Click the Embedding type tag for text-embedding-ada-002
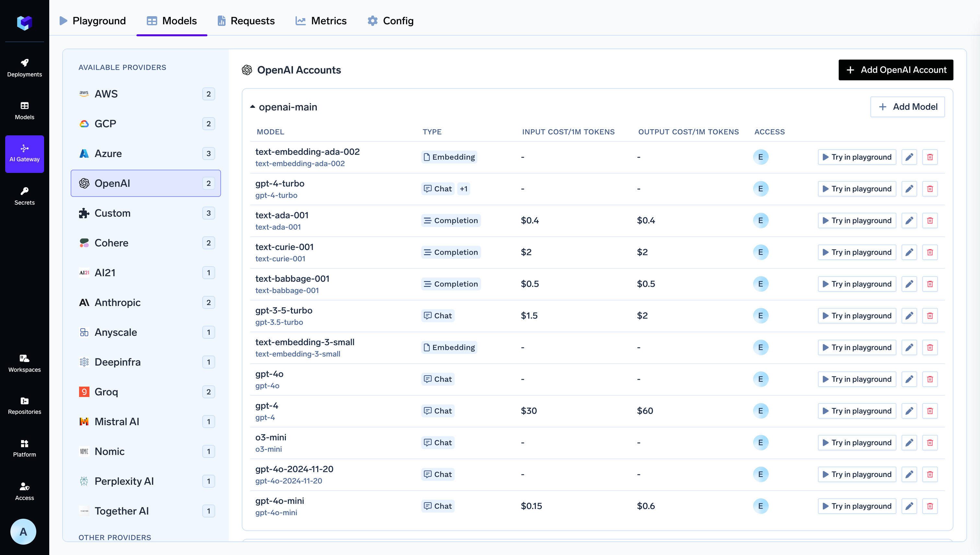The image size is (980, 555). pyautogui.click(x=449, y=157)
